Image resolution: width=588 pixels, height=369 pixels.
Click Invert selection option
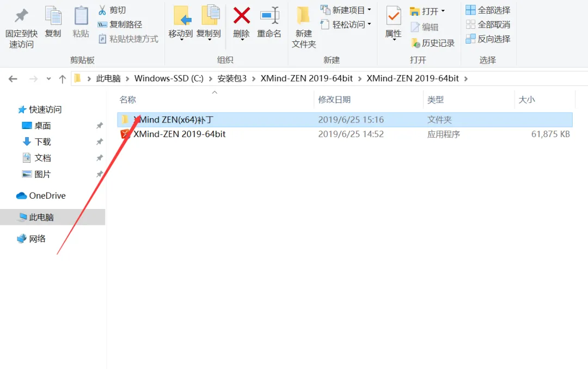(488, 39)
